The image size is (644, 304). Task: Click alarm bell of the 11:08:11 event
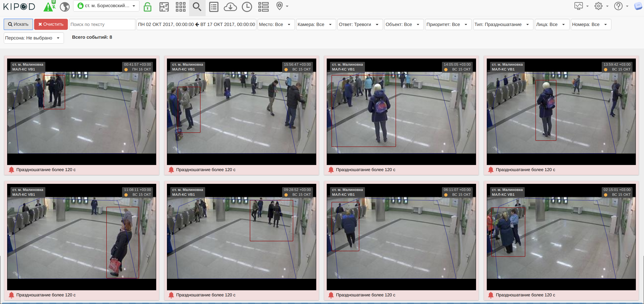point(11,295)
